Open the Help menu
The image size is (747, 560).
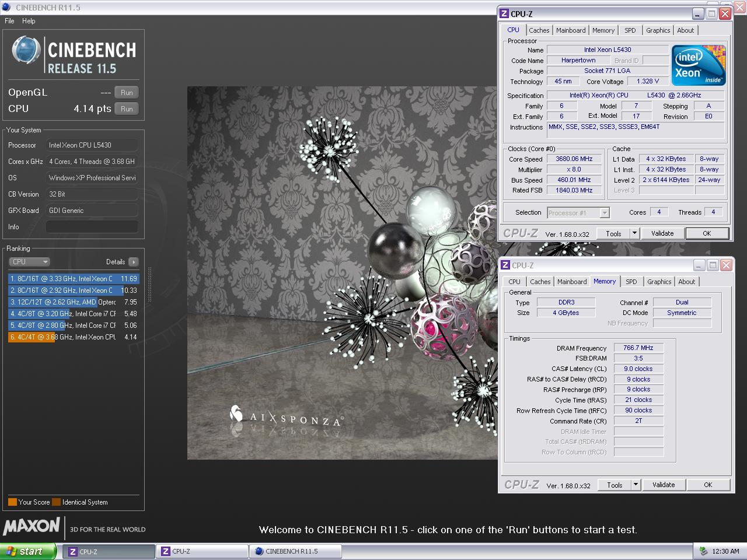(29, 21)
